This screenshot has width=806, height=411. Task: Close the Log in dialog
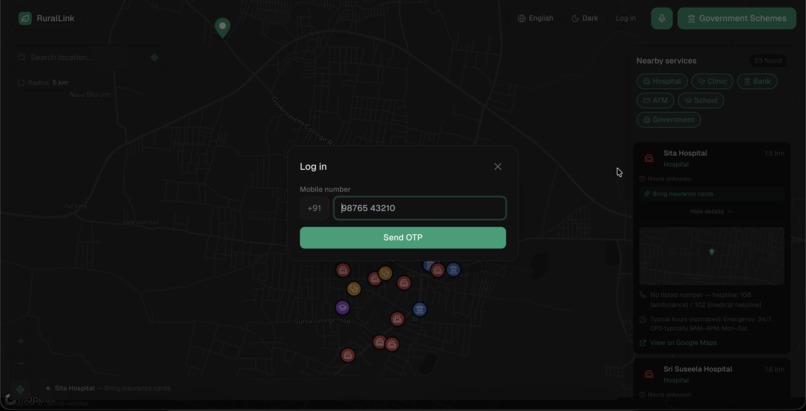(498, 166)
